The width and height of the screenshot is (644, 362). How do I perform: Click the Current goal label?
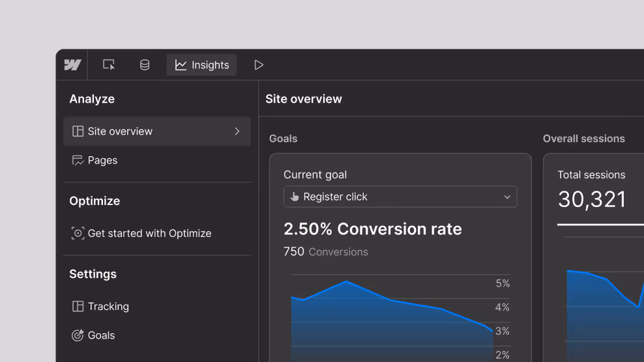315,174
